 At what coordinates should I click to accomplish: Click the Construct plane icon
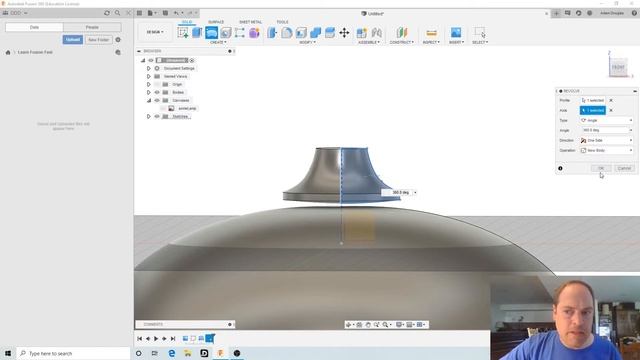point(402,32)
